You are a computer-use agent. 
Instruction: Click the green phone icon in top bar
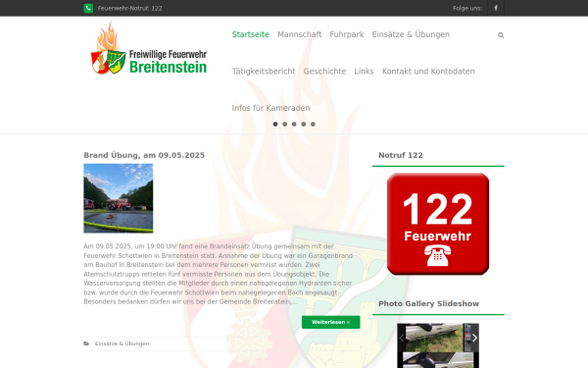(88, 8)
